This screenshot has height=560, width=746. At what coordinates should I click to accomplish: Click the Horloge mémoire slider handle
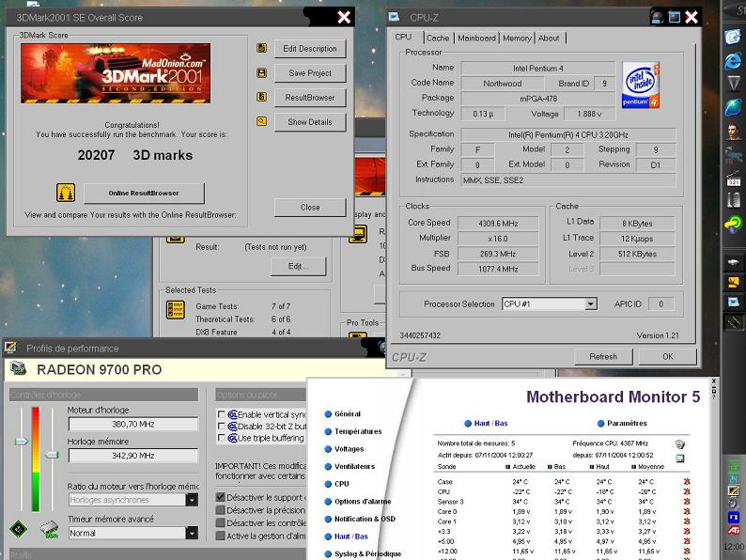coord(52,455)
